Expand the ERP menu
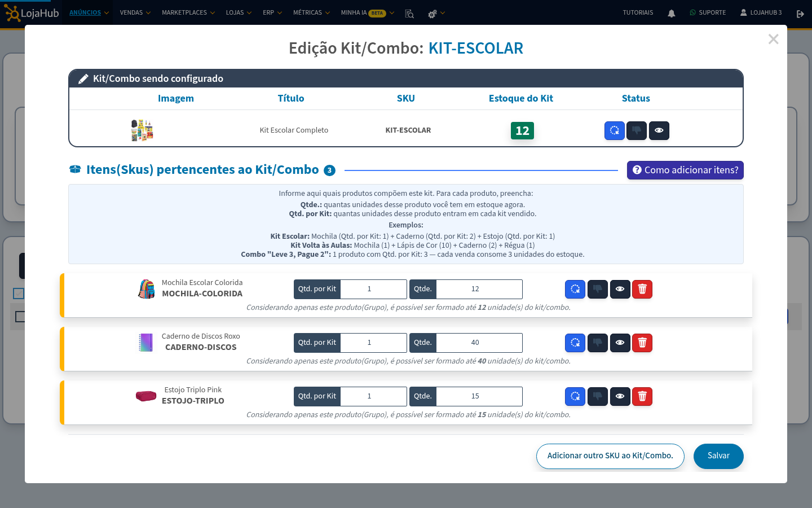This screenshot has height=508, width=812. pos(272,12)
